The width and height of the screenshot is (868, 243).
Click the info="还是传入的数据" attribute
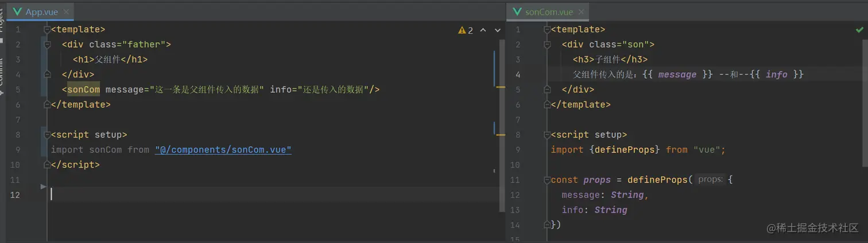[319, 89]
